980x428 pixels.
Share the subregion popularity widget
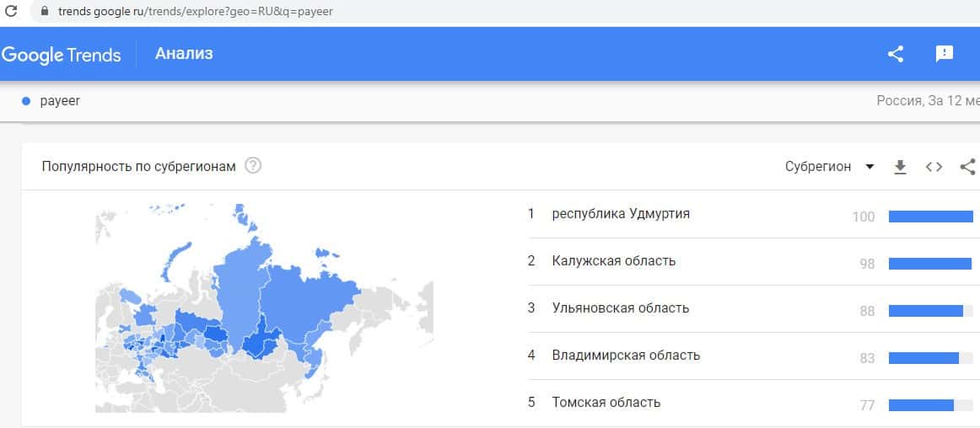[967, 167]
